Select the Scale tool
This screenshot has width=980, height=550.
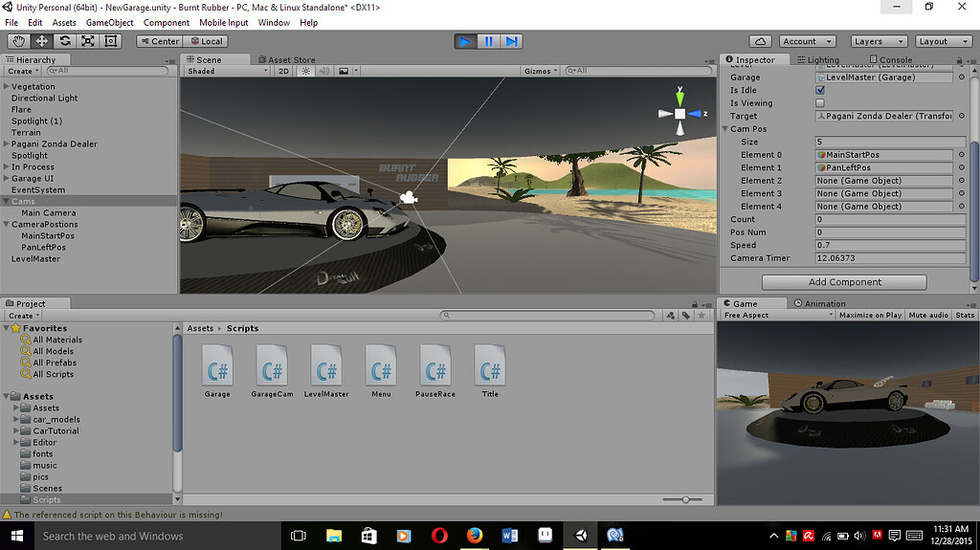(88, 41)
